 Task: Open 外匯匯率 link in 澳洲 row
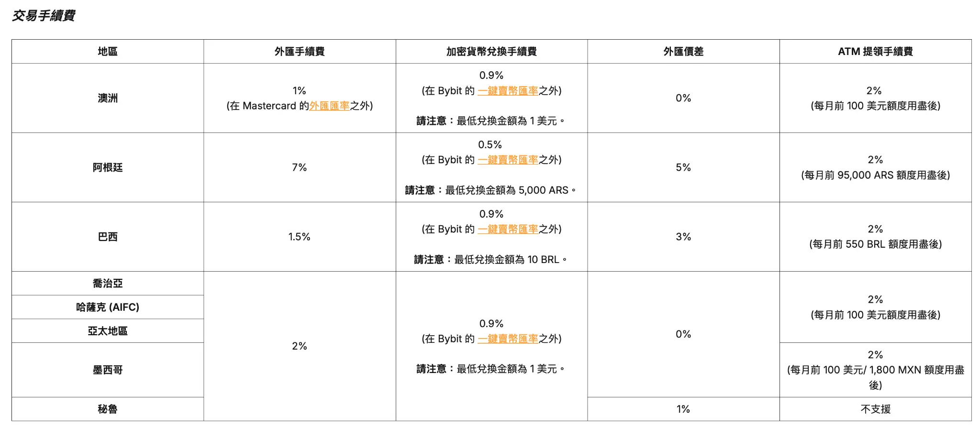(329, 106)
